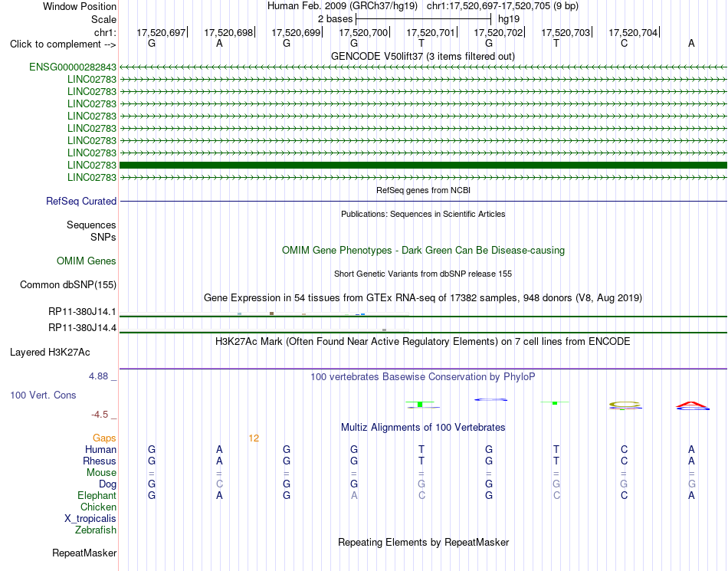Click the chr1: ruler label

pyautogui.click(x=105, y=32)
